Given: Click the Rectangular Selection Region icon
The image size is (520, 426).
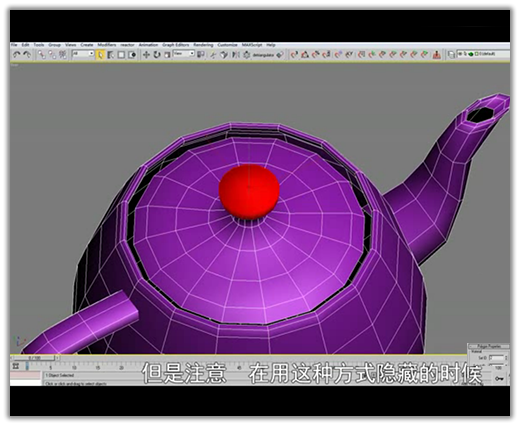Looking at the screenshot, I should point(121,55).
